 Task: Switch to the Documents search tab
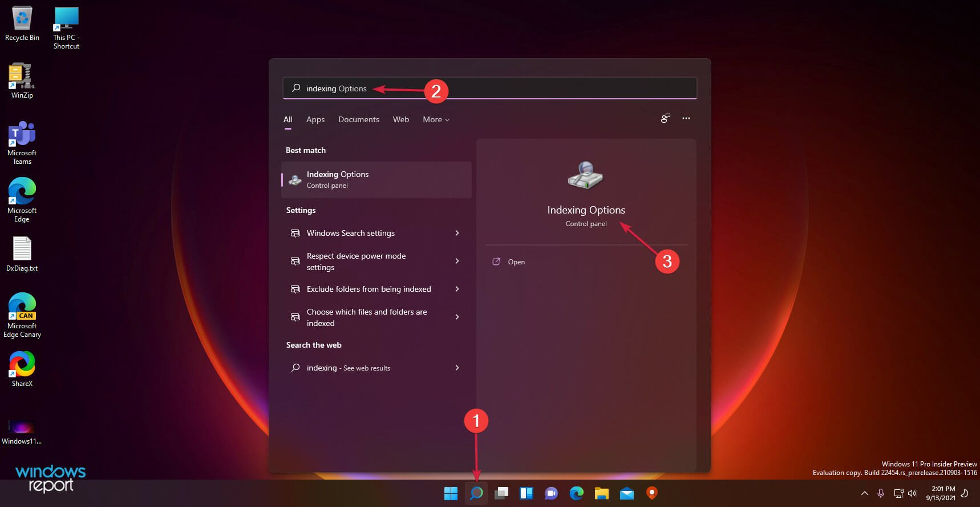pyautogui.click(x=359, y=119)
